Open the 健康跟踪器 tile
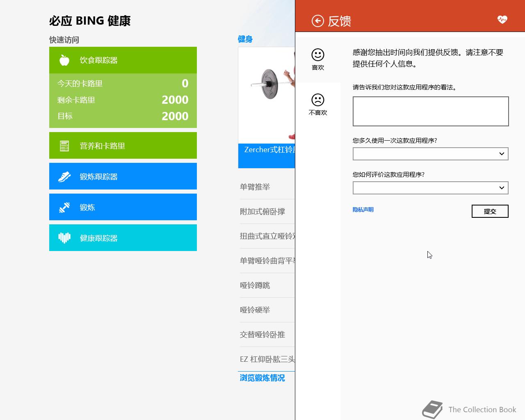Viewport: 525px width, 420px height. tap(123, 238)
